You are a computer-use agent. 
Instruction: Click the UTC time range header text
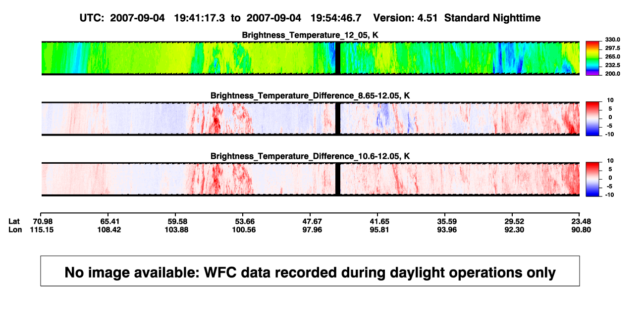tap(221, 18)
